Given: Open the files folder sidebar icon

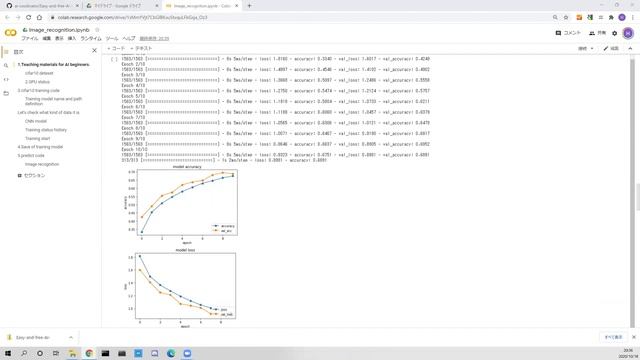Looking at the screenshot, I should [x=6, y=93].
